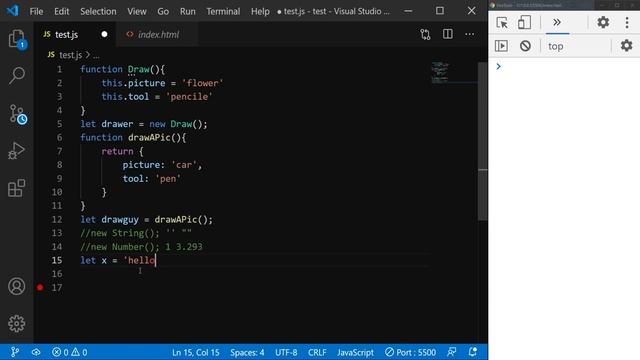Viewport: 640px width, 360px height.
Task: Open the Manage gear in activity bar
Action: pyautogui.click(x=17, y=323)
